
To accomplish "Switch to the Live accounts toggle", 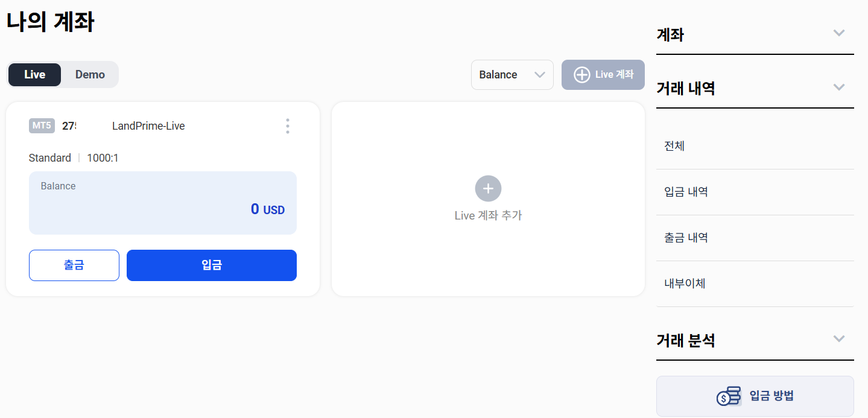I will 35,75.
